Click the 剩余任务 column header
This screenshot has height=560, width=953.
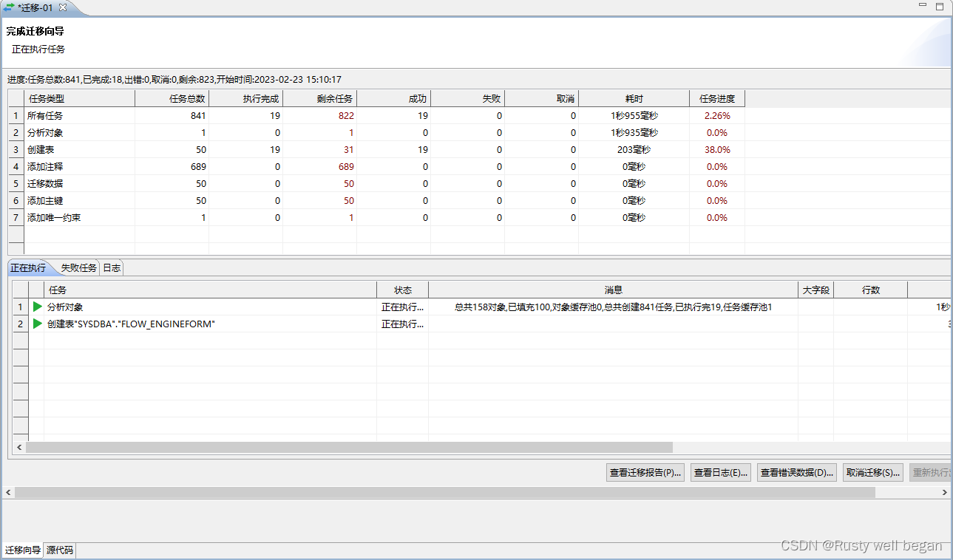click(x=319, y=98)
